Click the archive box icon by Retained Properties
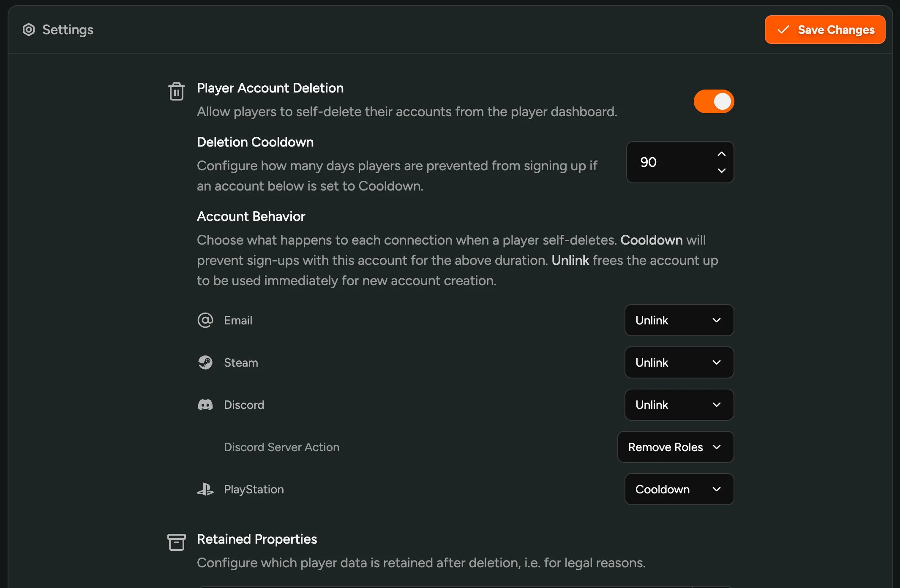 tap(176, 542)
